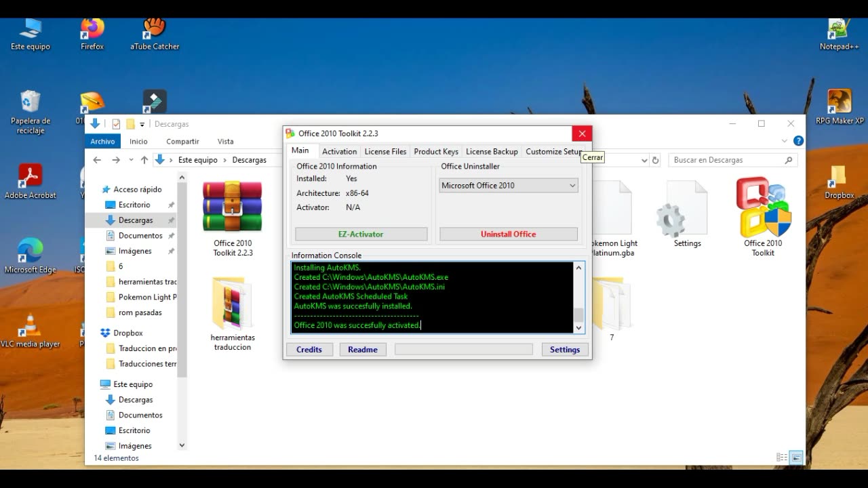Image resolution: width=868 pixels, height=488 pixels.
Task: Open the Compartir ribbon tab
Action: [x=182, y=141]
